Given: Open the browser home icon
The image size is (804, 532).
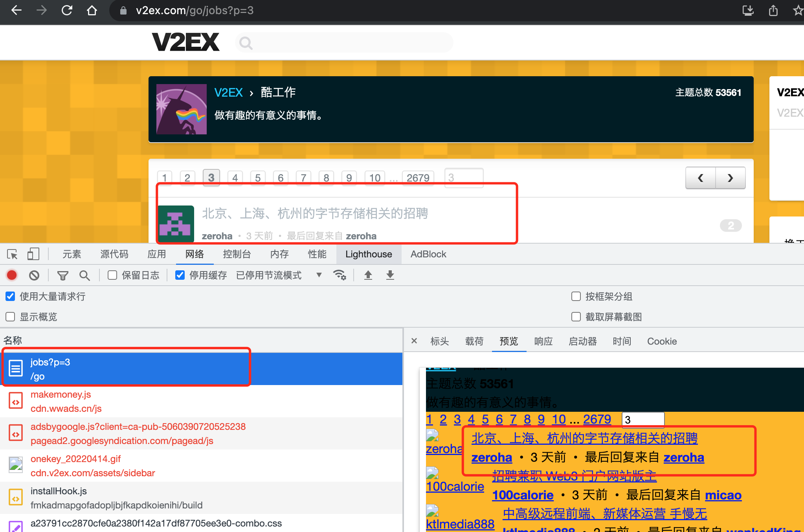Looking at the screenshot, I should tap(92, 10).
